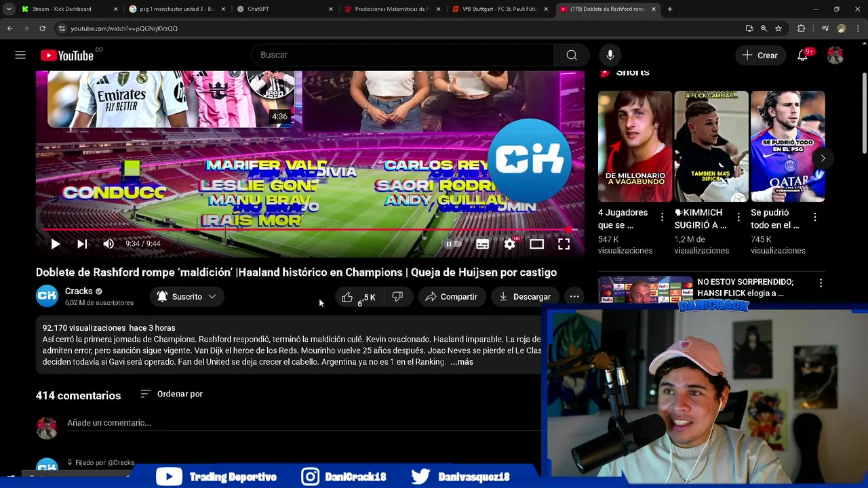This screenshot has height=488, width=868.
Task: Switch to Stream - Kick Dashboard tab
Action: [68, 9]
